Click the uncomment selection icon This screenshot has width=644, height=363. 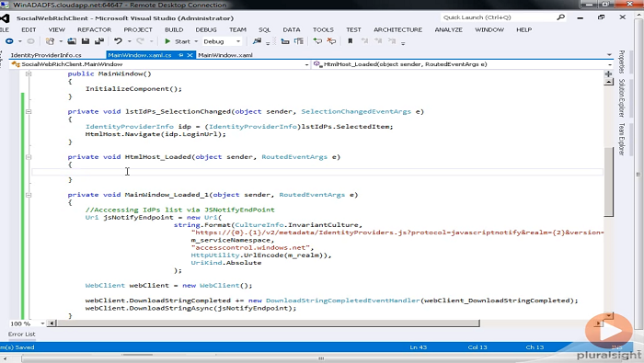(x=331, y=41)
